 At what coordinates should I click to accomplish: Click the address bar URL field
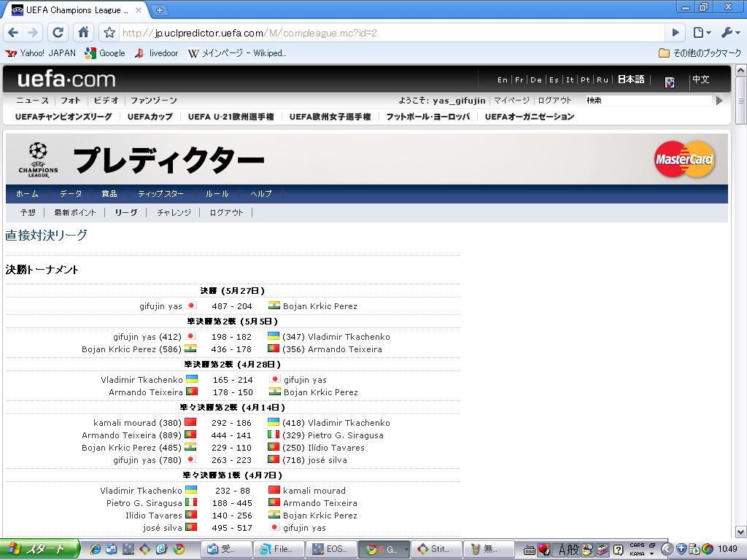(x=392, y=33)
